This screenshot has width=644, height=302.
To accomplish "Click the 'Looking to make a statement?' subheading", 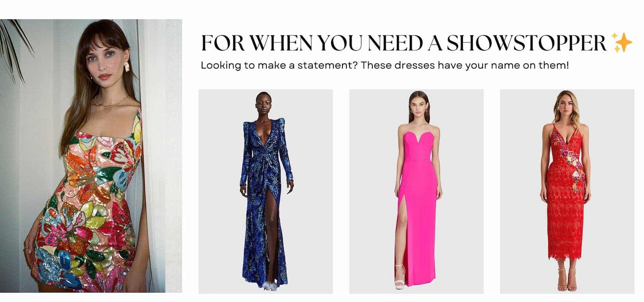I will point(385,65).
